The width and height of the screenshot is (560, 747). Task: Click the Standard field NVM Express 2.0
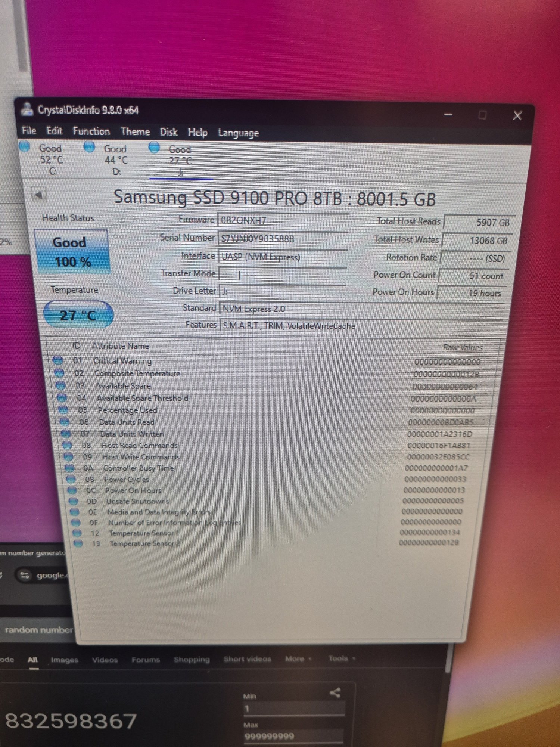(x=362, y=309)
